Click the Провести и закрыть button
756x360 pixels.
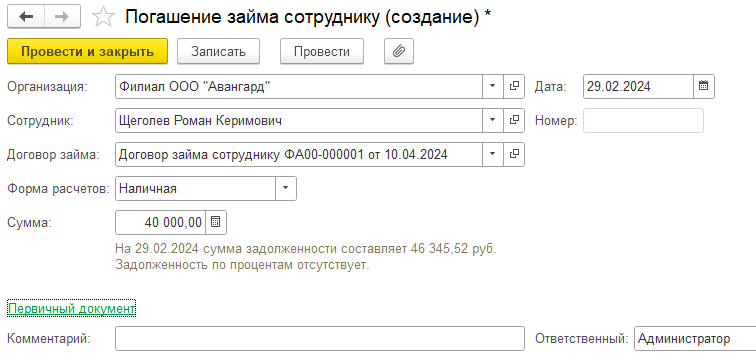[87, 52]
